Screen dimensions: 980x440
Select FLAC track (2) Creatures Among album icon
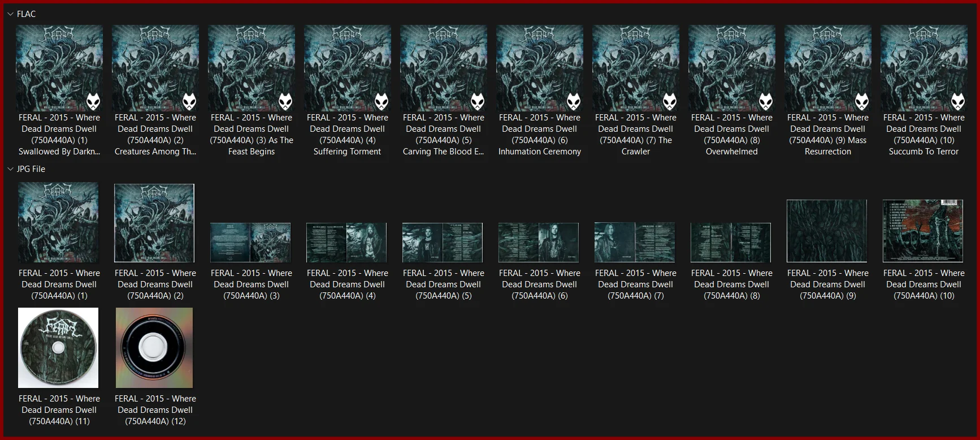pos(155,68)
